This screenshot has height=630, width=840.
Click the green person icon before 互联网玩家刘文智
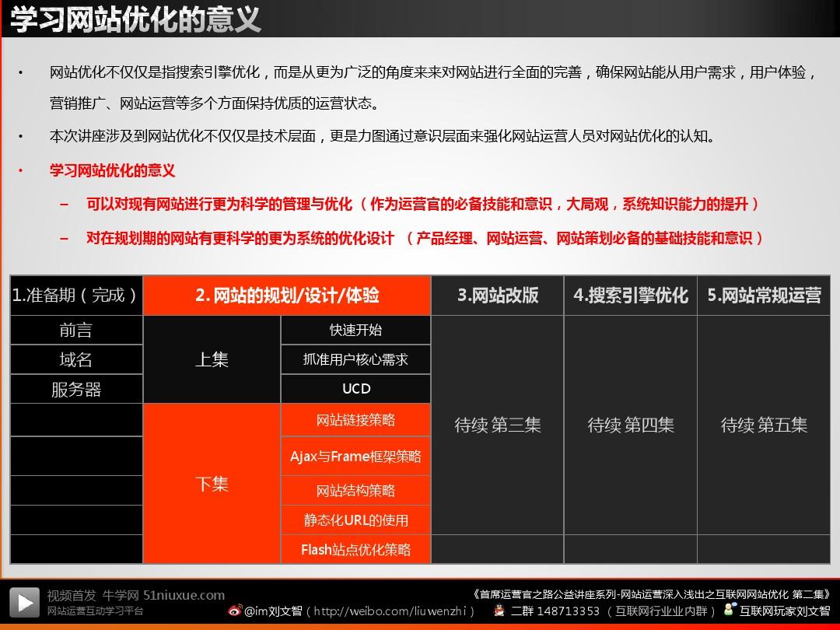tap(729, 609)
